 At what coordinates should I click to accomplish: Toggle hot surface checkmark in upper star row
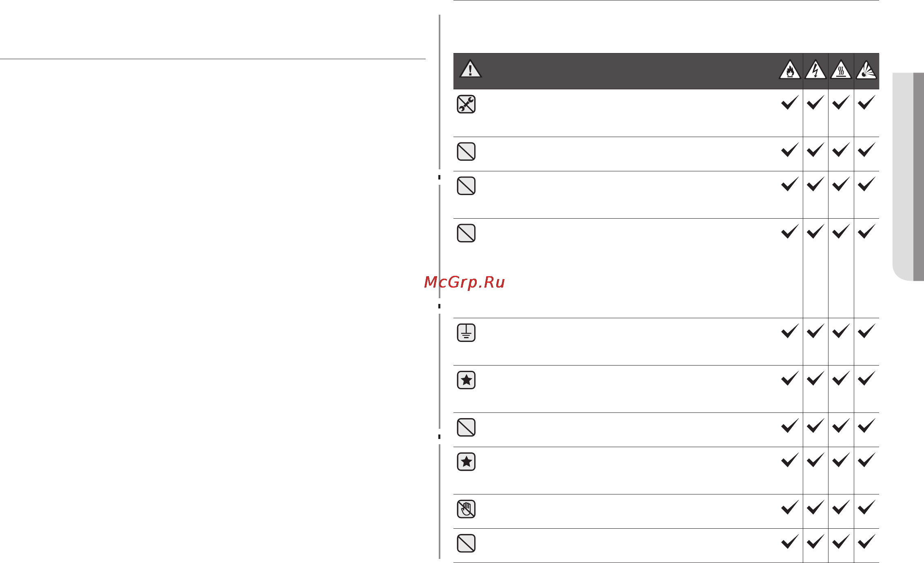[x=841, y=378]
